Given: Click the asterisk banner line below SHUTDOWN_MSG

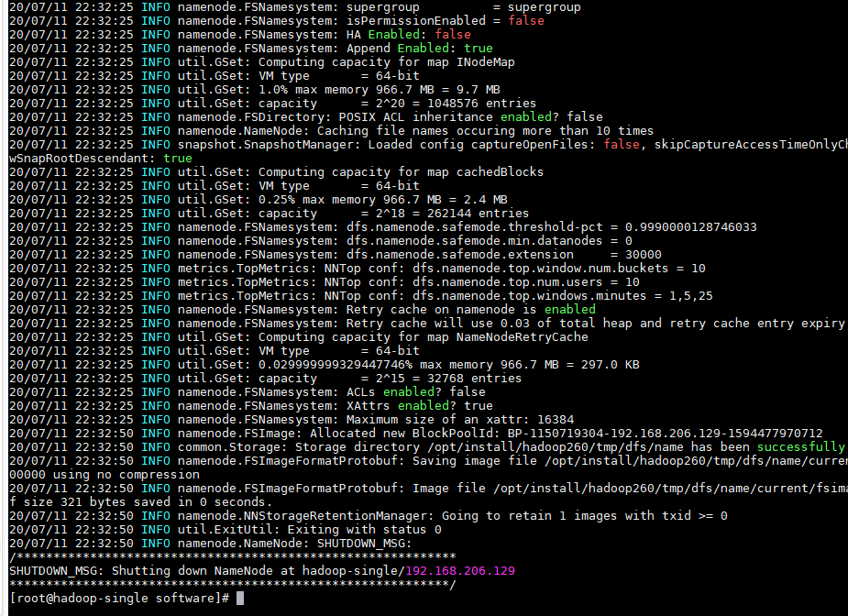Looking at the screenshot, I should pos(229,584).
